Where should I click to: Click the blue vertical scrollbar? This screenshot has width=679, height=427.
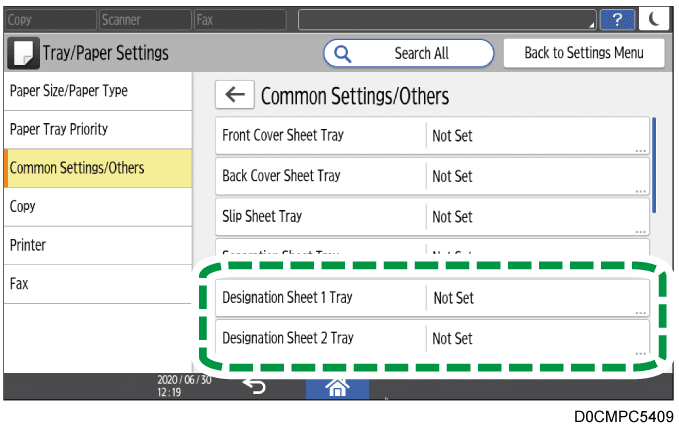pos(654,165)
